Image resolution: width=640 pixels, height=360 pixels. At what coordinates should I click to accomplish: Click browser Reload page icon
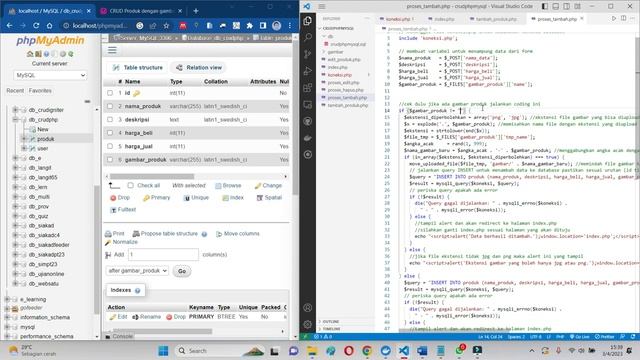coord(36,25)
